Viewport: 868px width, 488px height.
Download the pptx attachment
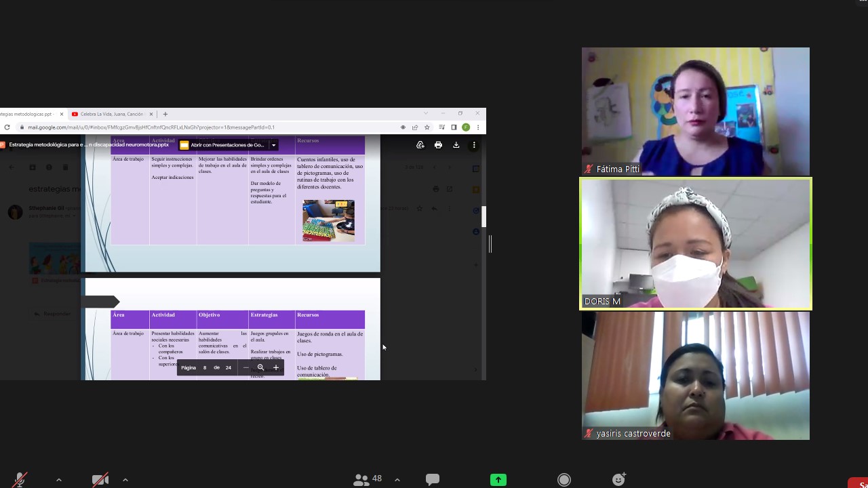pyautogui.click(x=456, y=145)
